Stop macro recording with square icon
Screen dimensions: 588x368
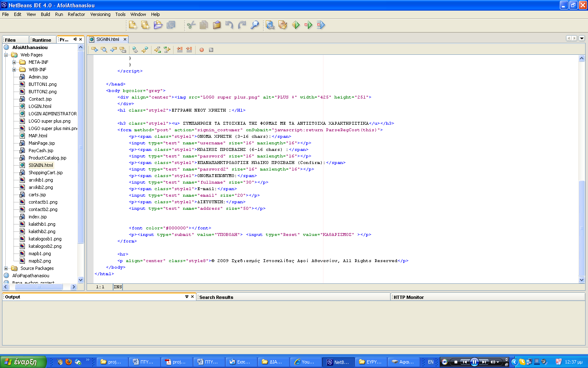211,50
